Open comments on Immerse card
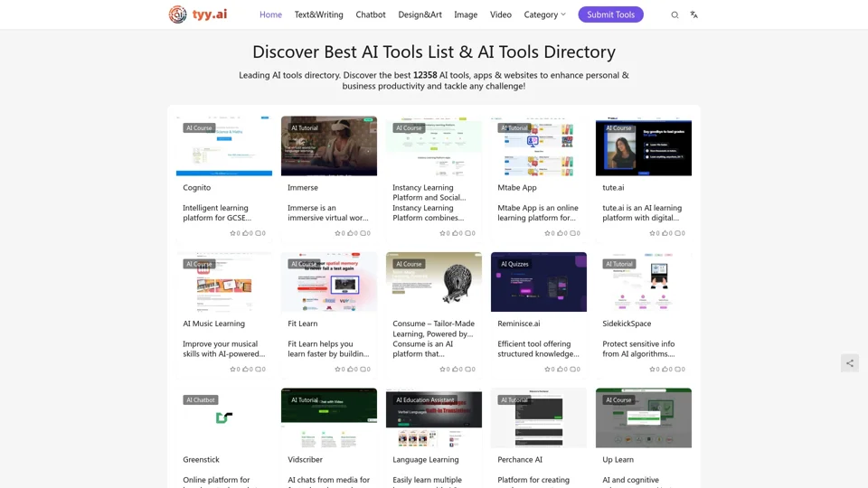 coord(364,233)
